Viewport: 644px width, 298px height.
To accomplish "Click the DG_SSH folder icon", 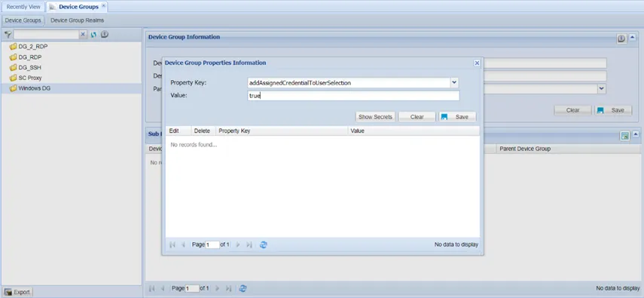I will coord(13,67).
